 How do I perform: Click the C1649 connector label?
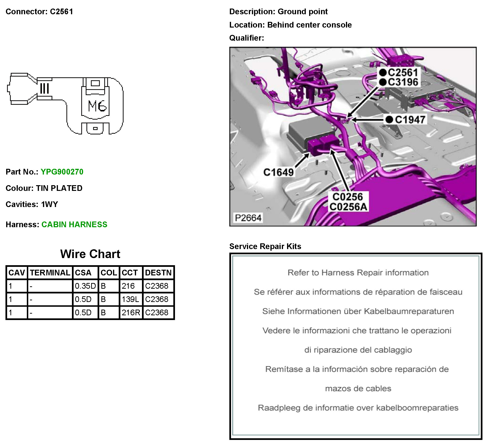tap(278, 172)
